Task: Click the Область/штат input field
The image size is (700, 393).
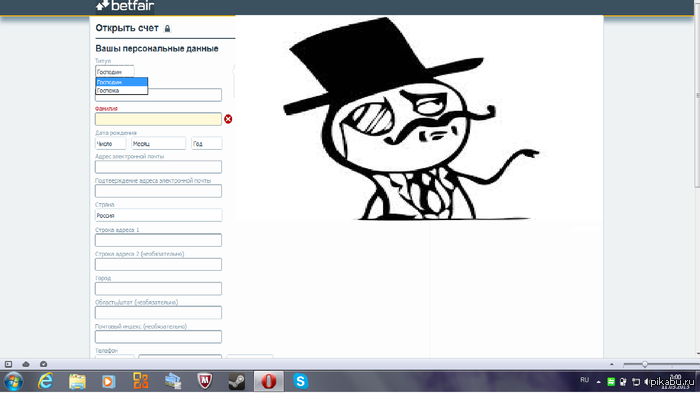Action: (x=158, y=313)
